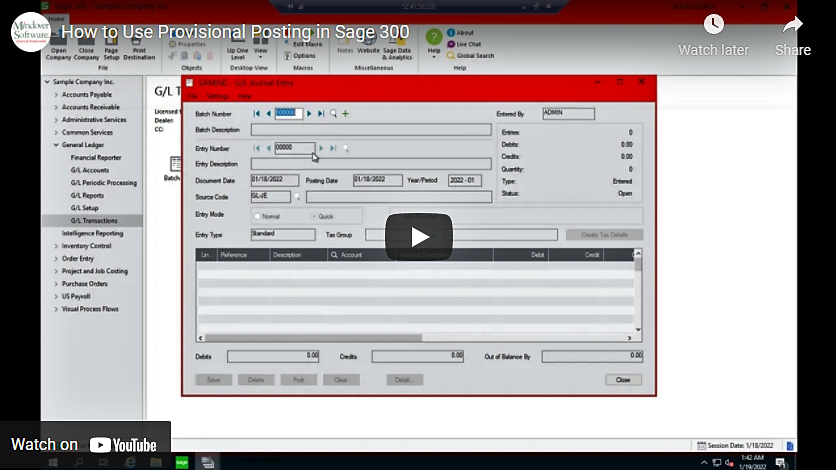Expand Inventory Control tree node
This screenshot has height=470, width=836.
[x=56, y=246]
